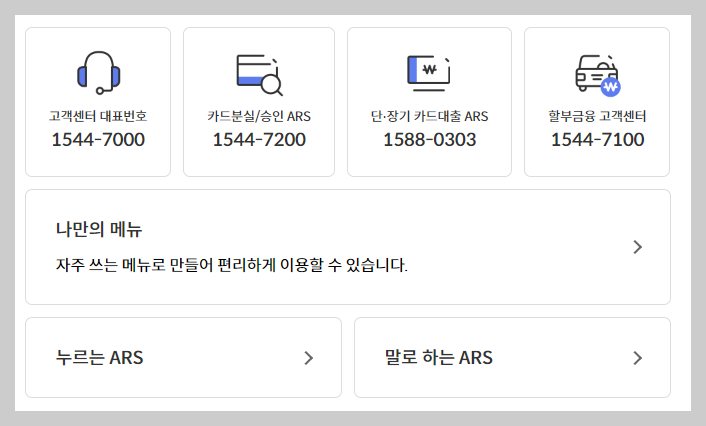
Task: Select 카드분실/승인 ARS label
Action: (259, 116)
